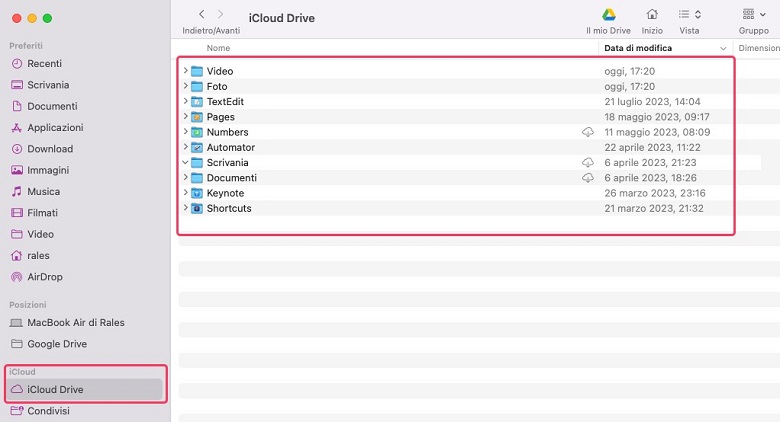Image resolution: width=780 pixels, height=422 pixels.
Task: Select the TextEdit folder icon
Action: pos(197,102)
